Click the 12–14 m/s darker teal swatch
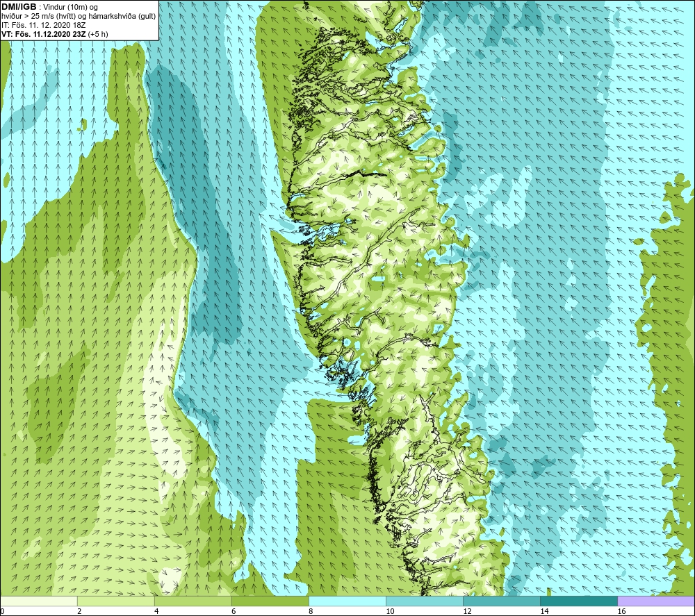Image resolution: width=695 pixels, height=616 pixels. coord(502,601)
